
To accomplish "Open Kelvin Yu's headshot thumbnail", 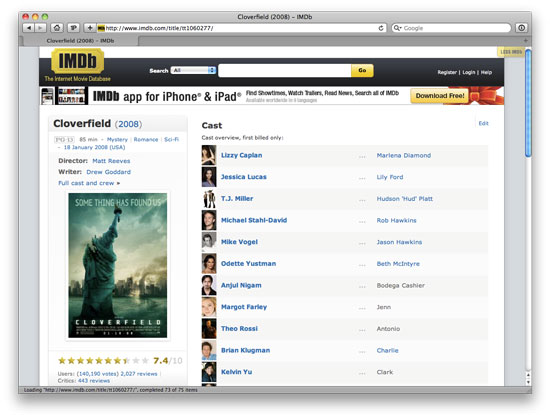I will [x=209, y=372].
